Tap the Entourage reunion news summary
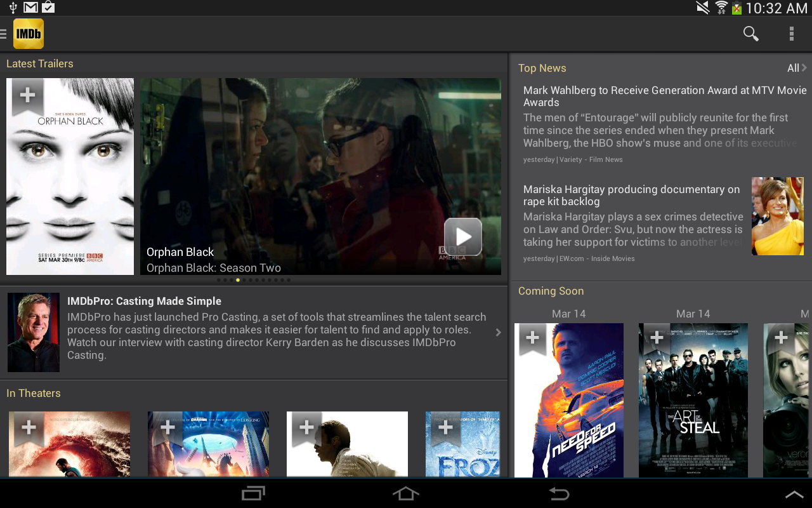 660,130
